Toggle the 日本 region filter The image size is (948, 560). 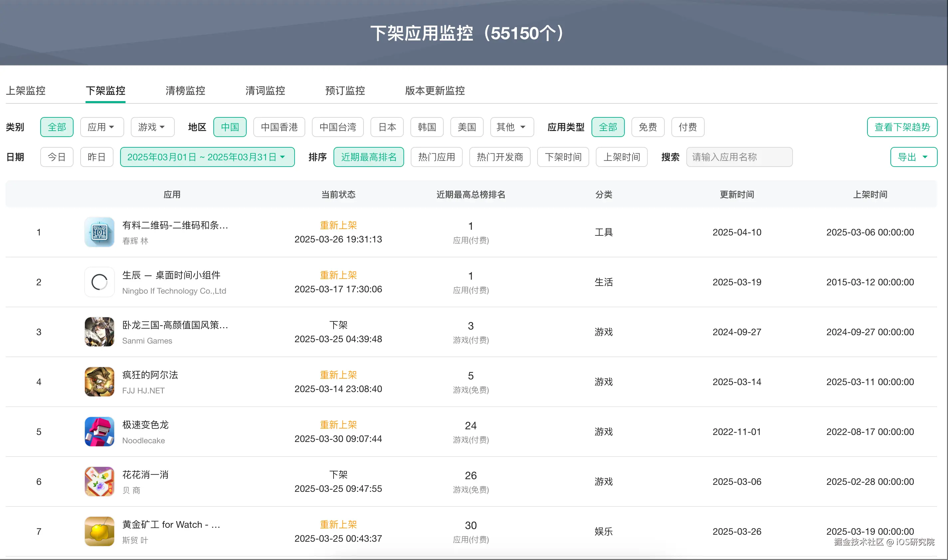pyautogui.click(x=387, y=127)
